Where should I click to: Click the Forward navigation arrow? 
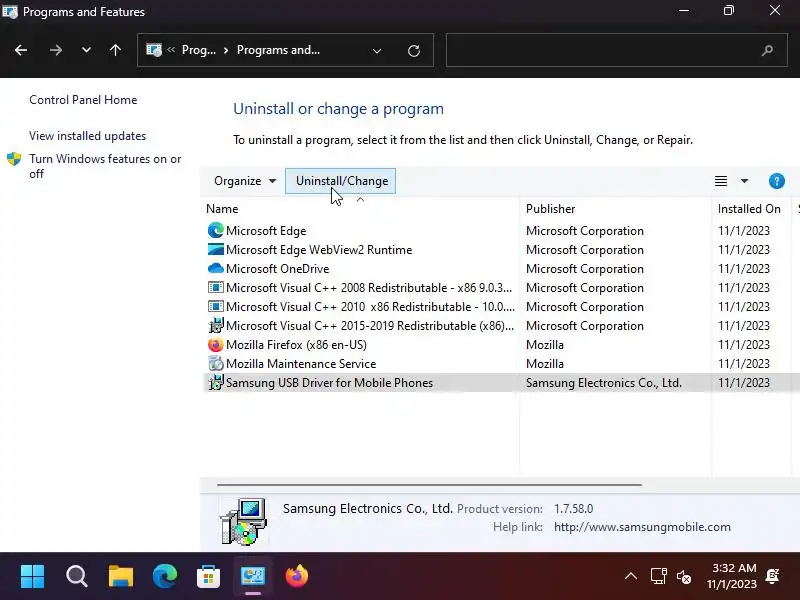pos(56,50)
